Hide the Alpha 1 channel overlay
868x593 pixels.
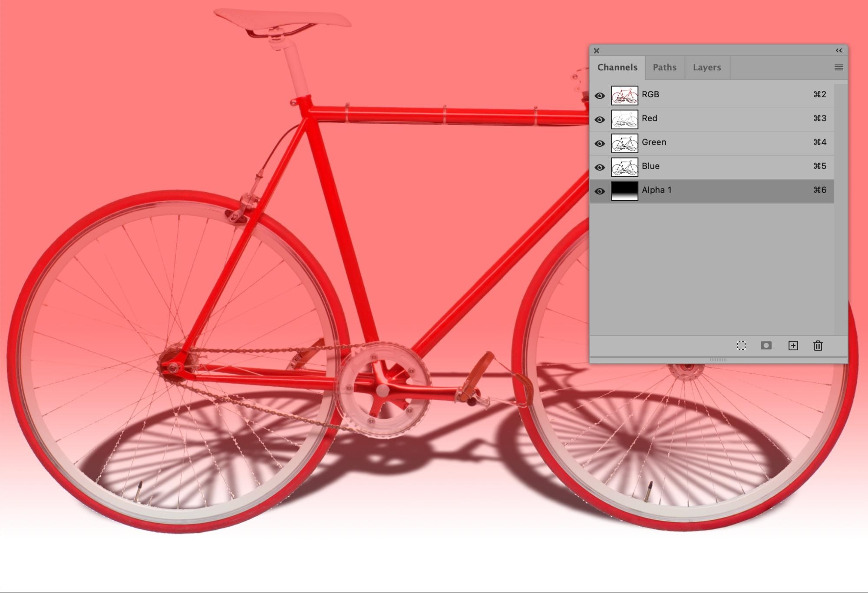pyautogui.click(x=600, y=191)
